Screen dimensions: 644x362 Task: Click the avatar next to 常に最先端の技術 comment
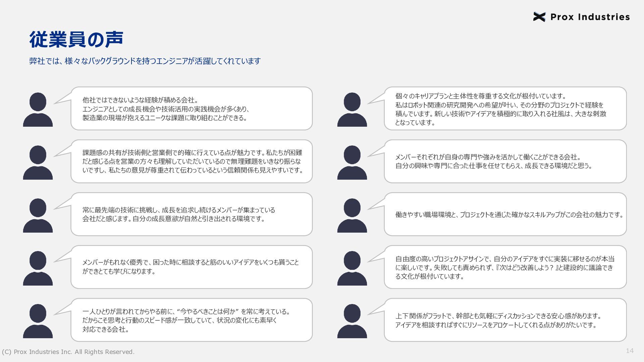pos(38,216)
